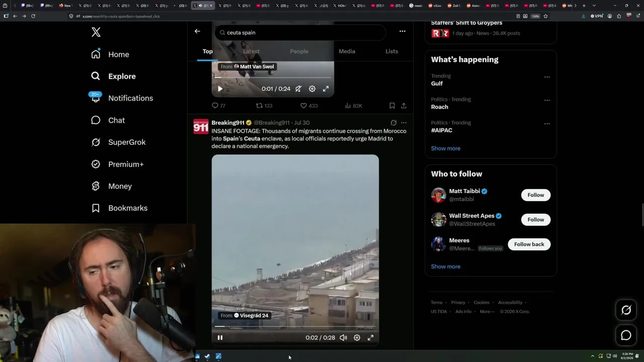
Task: Open Steam from the taskbar
Action: (207, 356)
